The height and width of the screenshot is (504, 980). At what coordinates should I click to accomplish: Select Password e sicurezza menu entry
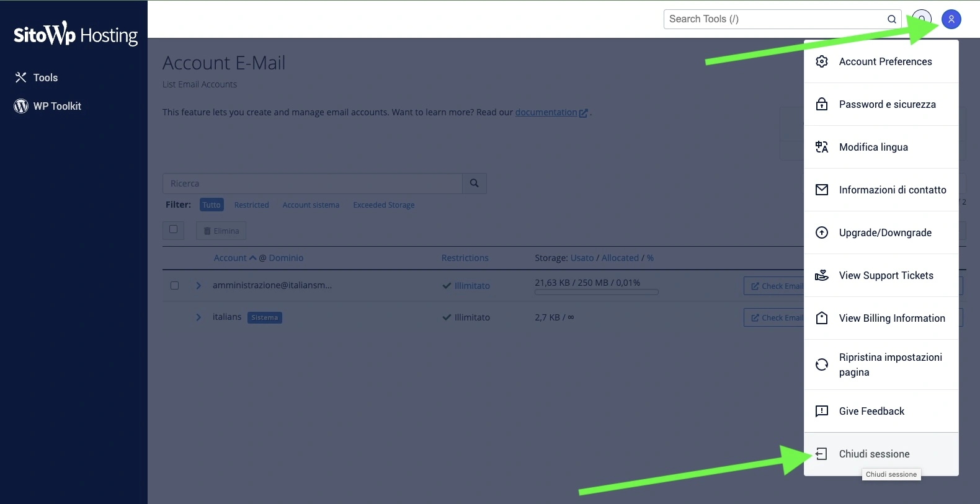click(x=881, y=104)
